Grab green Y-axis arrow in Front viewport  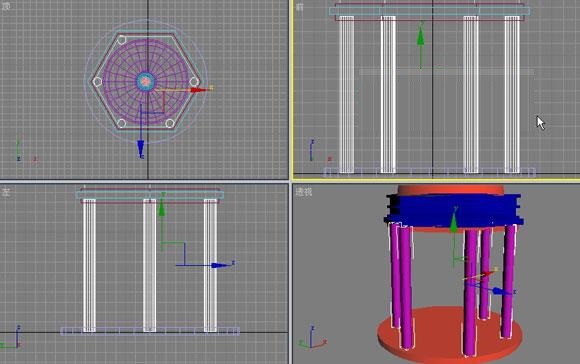421,36
